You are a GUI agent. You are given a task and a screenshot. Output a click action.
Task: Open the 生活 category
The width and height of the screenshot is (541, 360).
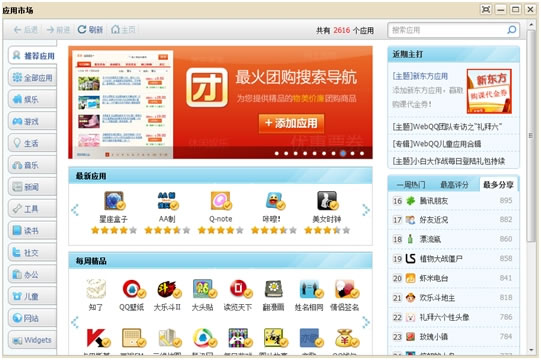pyautogui.click(x=32, y=143)
